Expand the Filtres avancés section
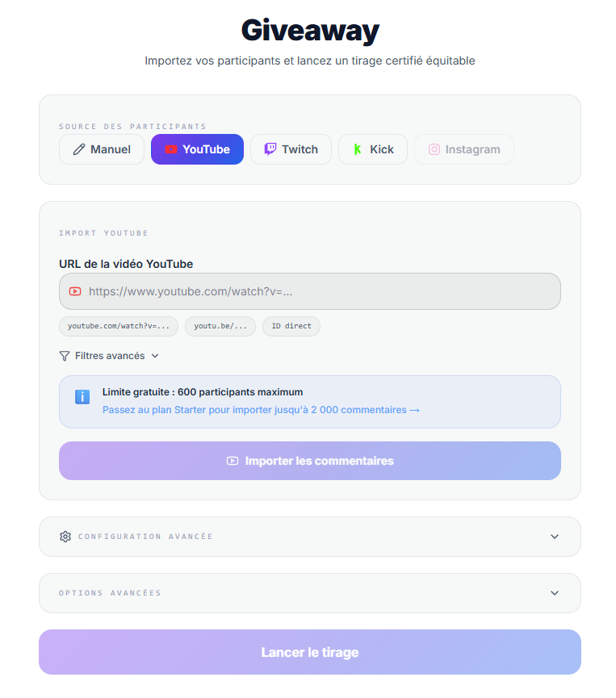The image size is (616, 698). click(110, 356)
